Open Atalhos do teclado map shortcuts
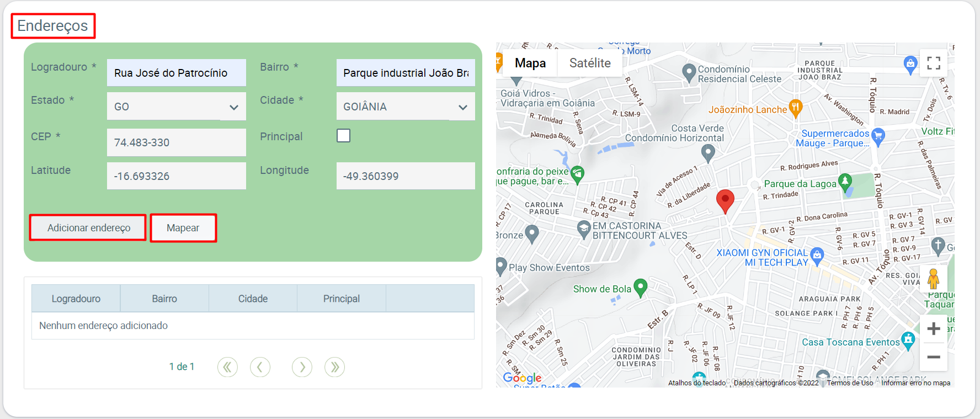This screenshot has height=419, width=980. 697,383
